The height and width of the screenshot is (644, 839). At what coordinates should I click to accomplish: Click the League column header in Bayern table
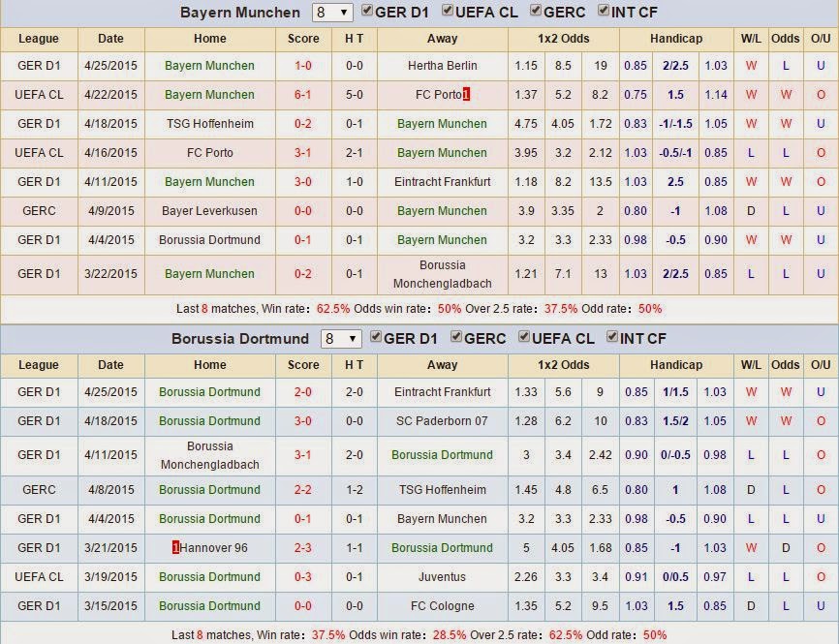[x=39, y=39]
